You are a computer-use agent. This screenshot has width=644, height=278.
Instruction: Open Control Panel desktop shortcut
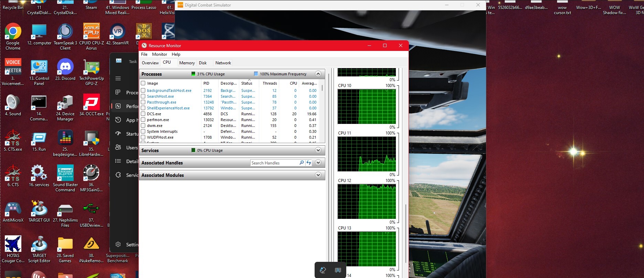pyautogui.click(x=39, y=72)
